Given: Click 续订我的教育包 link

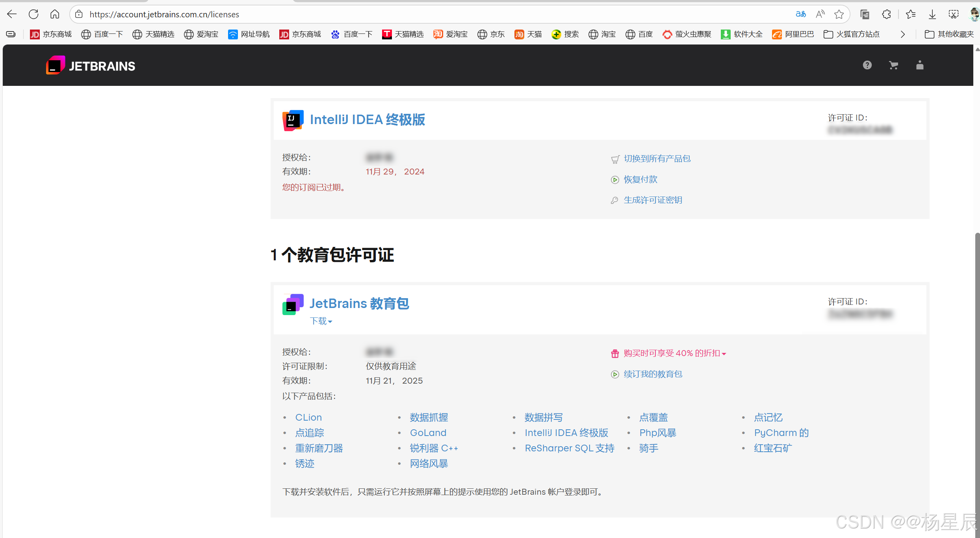Looking at the screenshot, I should tap(653, 374).
